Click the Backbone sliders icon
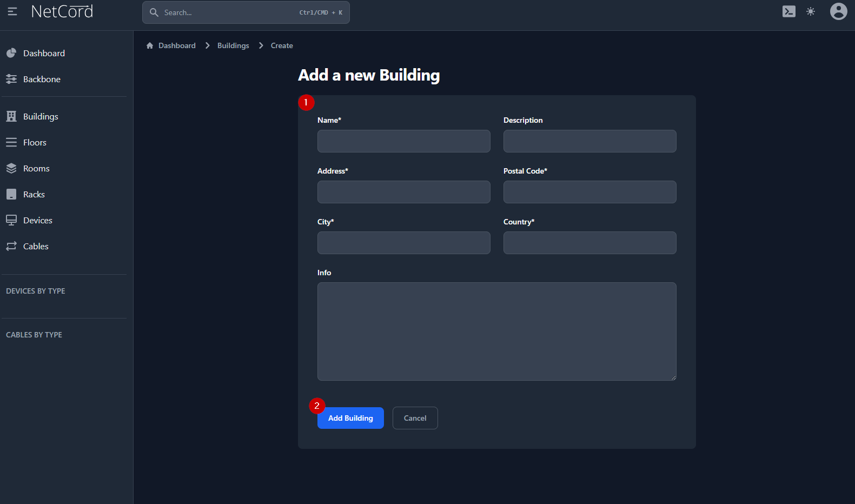This screenshot has width=855, height=504. [11, 79]
